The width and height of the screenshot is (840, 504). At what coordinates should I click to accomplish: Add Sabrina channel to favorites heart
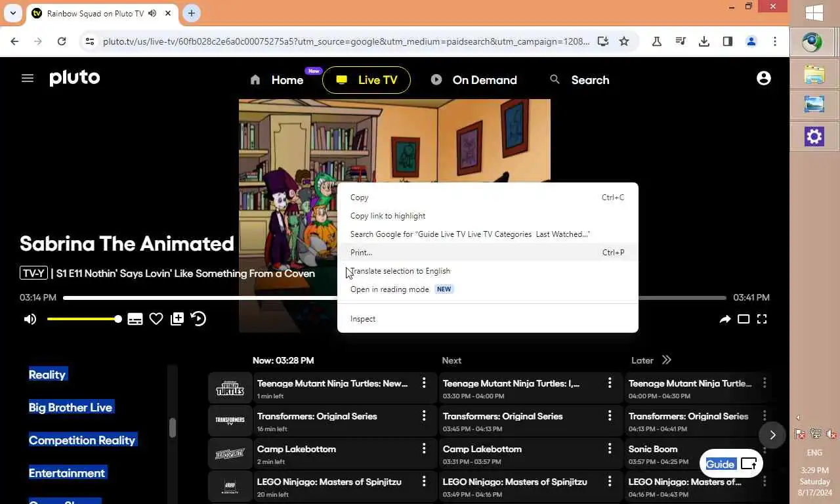pyautogui.click(x=156, y=319)
